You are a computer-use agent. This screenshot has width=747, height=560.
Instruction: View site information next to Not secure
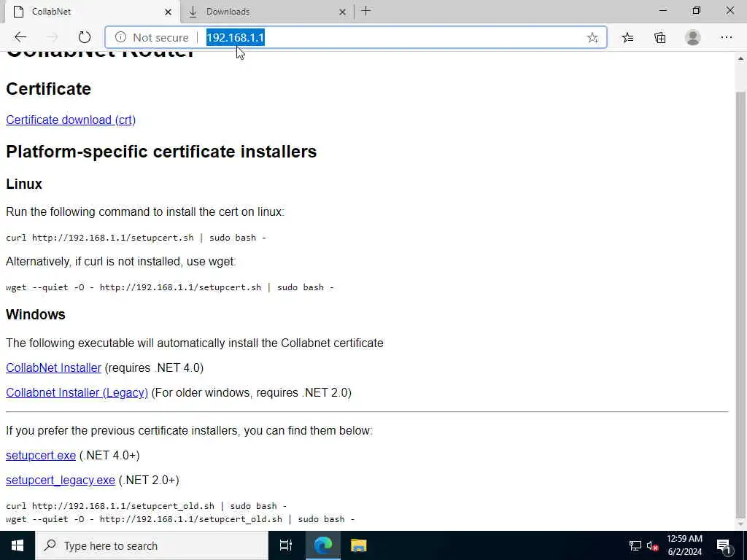tap(120, 37)
